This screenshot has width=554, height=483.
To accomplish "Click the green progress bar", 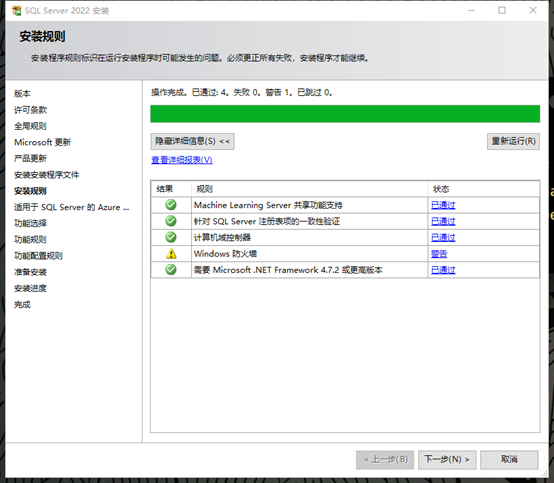I will point(345,114).
